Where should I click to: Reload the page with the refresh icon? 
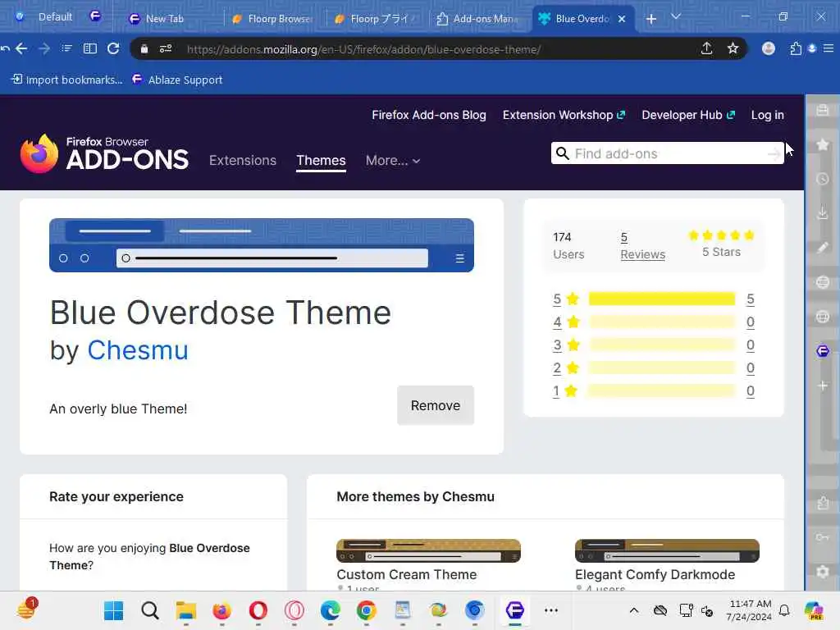pos(113,48)
